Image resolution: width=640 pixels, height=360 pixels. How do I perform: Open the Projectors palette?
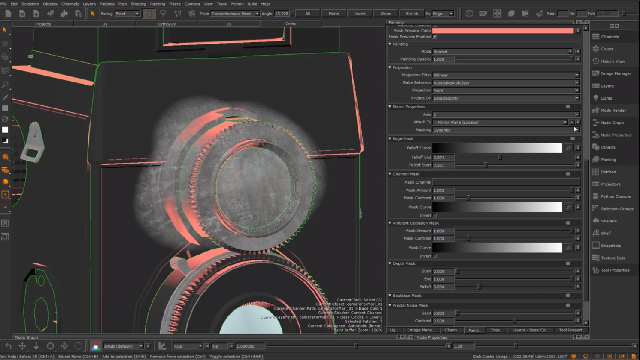pyautogui.click(x=607, y=184)
